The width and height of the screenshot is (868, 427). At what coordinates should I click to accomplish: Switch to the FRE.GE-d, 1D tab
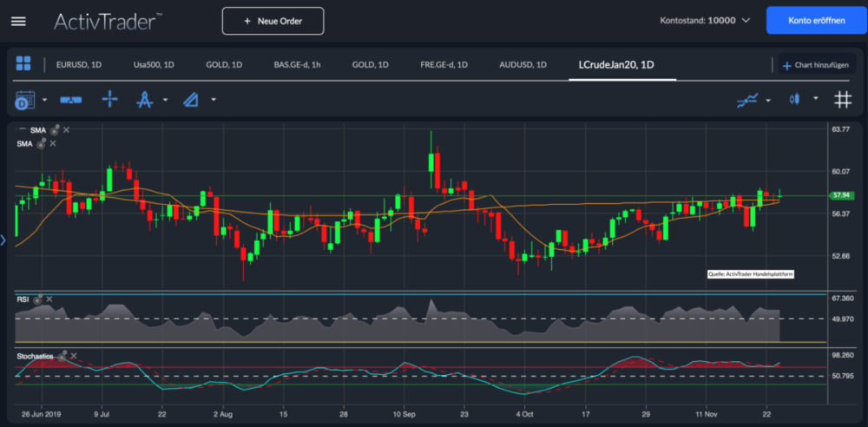pos(444,65)
